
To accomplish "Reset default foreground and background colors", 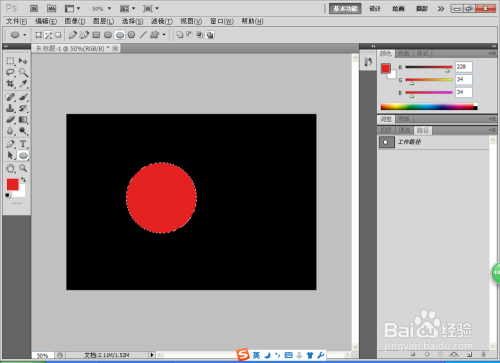I will tap(8, 195).
